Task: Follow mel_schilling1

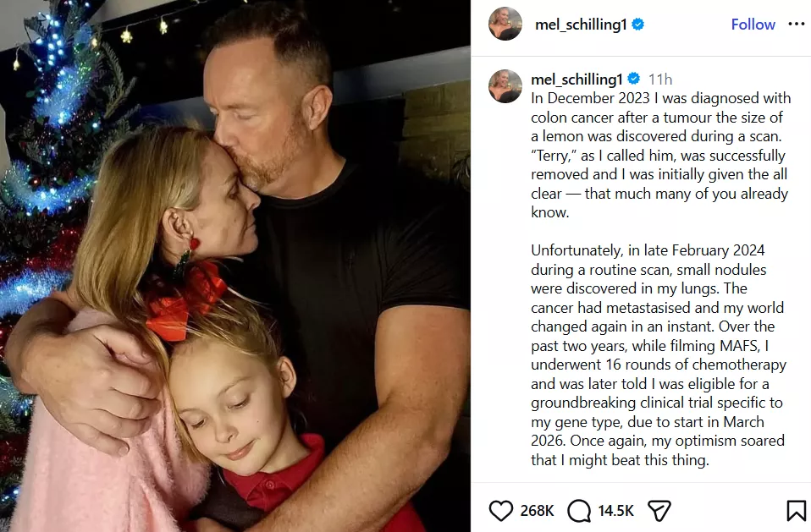Action: 753,25
